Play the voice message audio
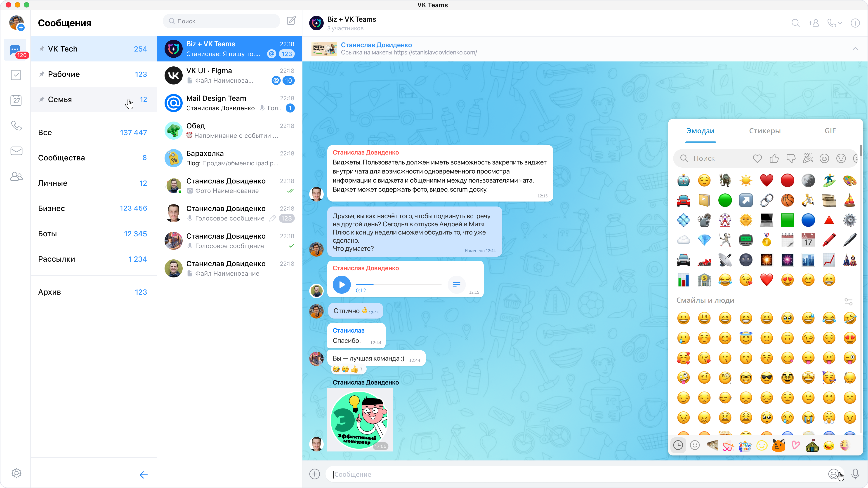The height and width of the screenshot is (488, 868). (341, 285)
